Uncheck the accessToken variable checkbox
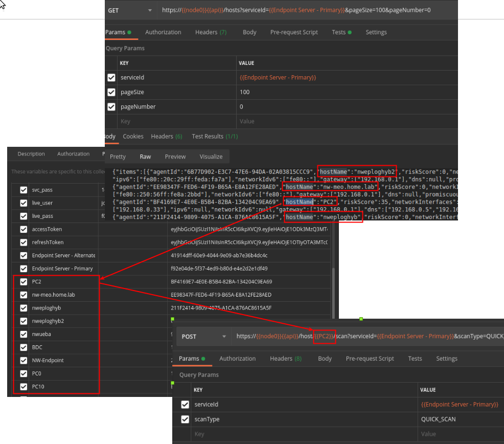Image resolution: width=504 pixels, height=444 pixels. pos(24,230)
